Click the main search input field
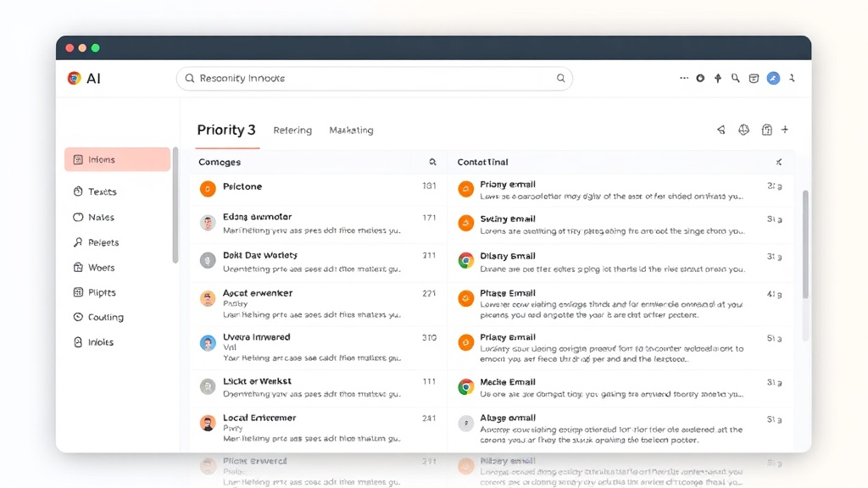The width and height of the screenshot is (868, 488). pos(373,78)
